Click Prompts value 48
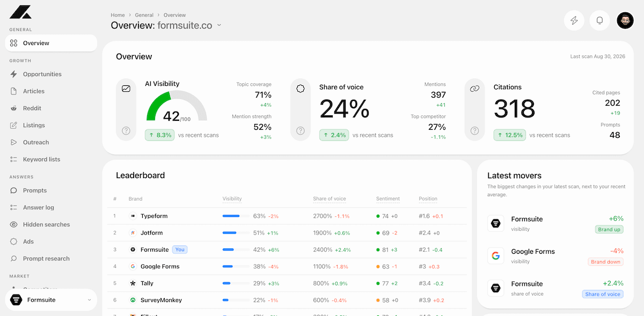 [x=615, y=135]
